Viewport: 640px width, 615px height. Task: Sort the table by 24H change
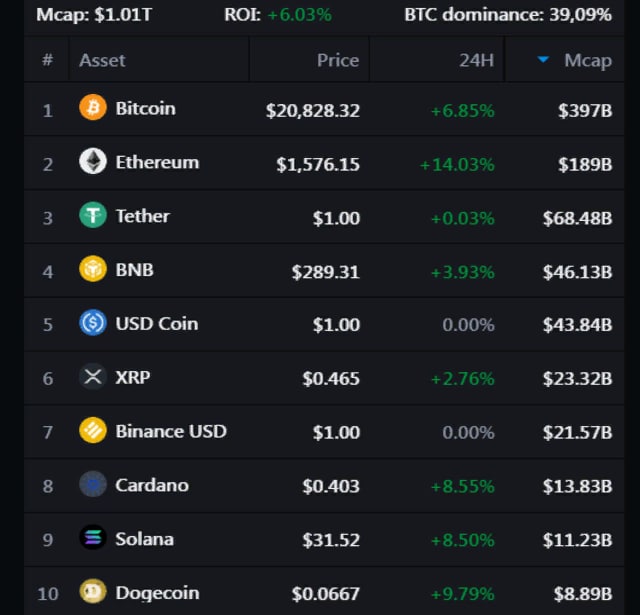pos(476,60)
